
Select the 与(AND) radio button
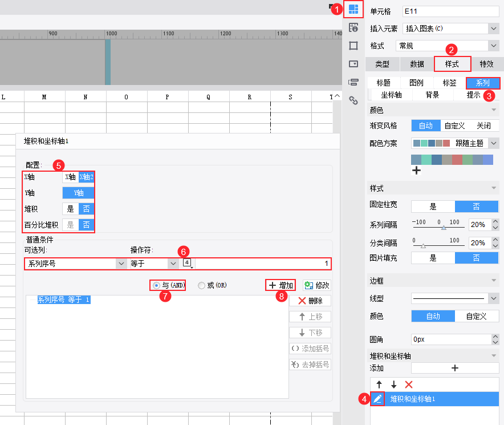(156, 285)
